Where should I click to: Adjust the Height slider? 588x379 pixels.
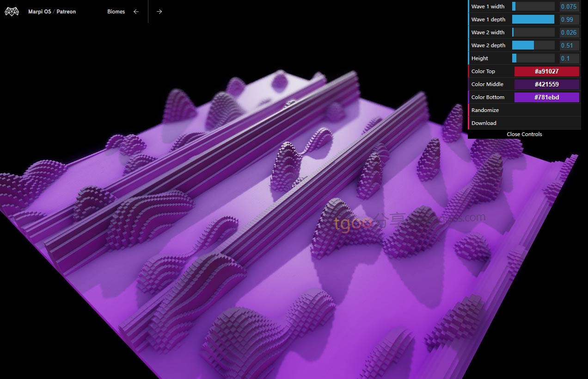tap(533, 58)
